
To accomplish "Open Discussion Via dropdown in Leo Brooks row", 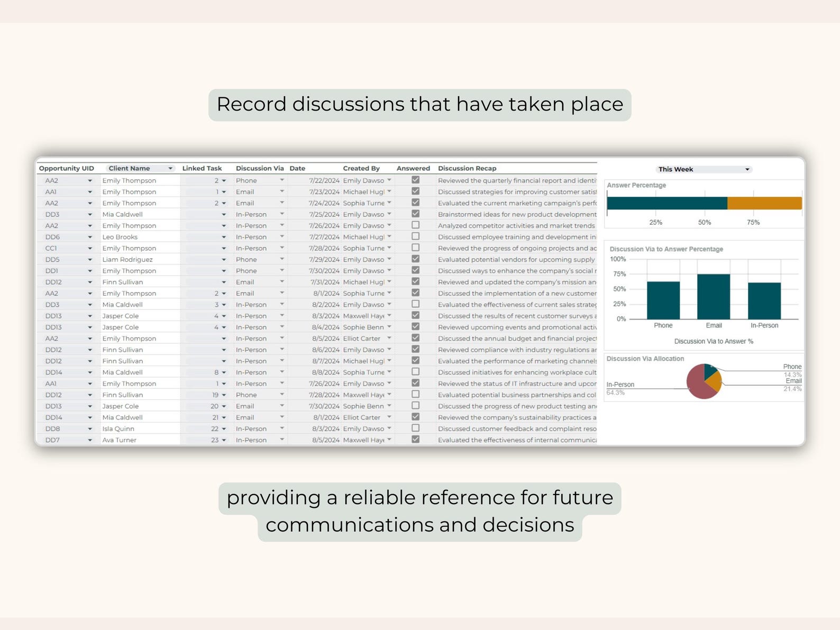I will click(282, 237).
